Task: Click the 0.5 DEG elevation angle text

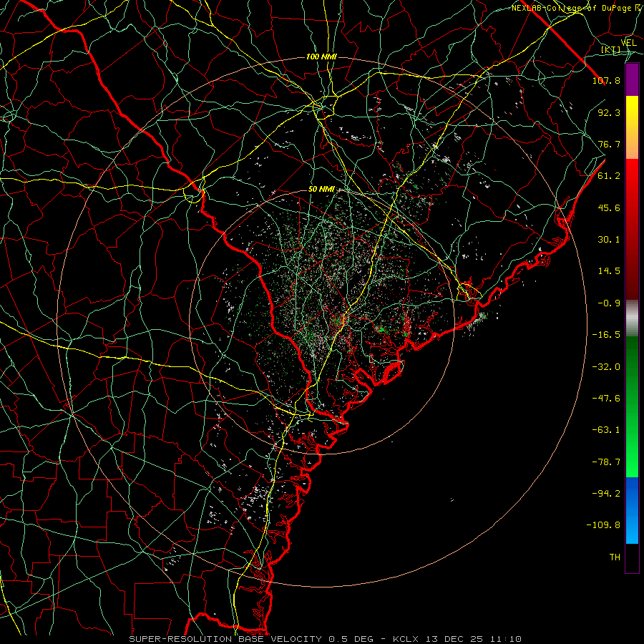Action: [351, 639]
